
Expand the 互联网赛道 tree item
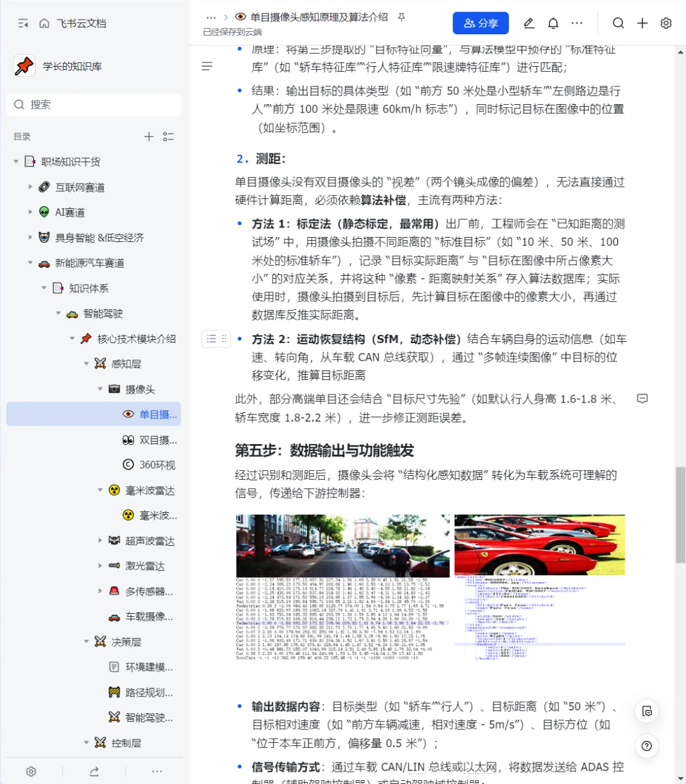(30, 186)
